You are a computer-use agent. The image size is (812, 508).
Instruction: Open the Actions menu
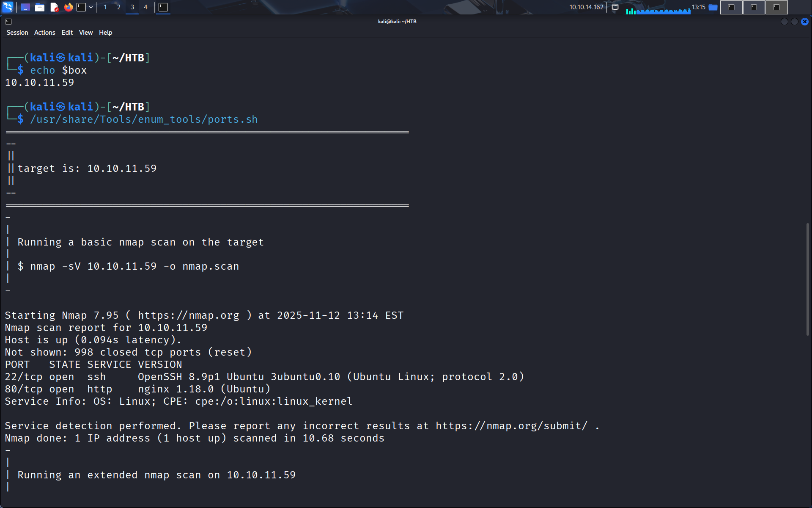point(44,33)
